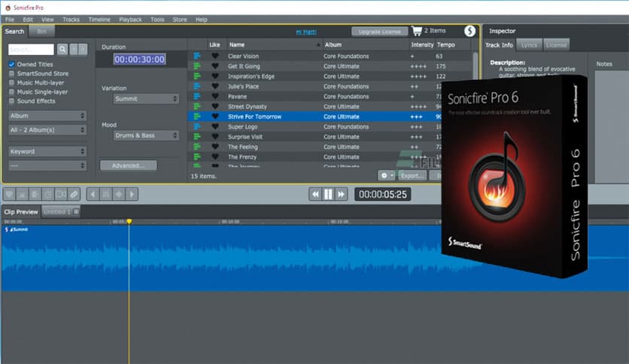The height and width of the screenshot is (364, 629).
Task: Open the Store menu
Action: tap(180, 20)
